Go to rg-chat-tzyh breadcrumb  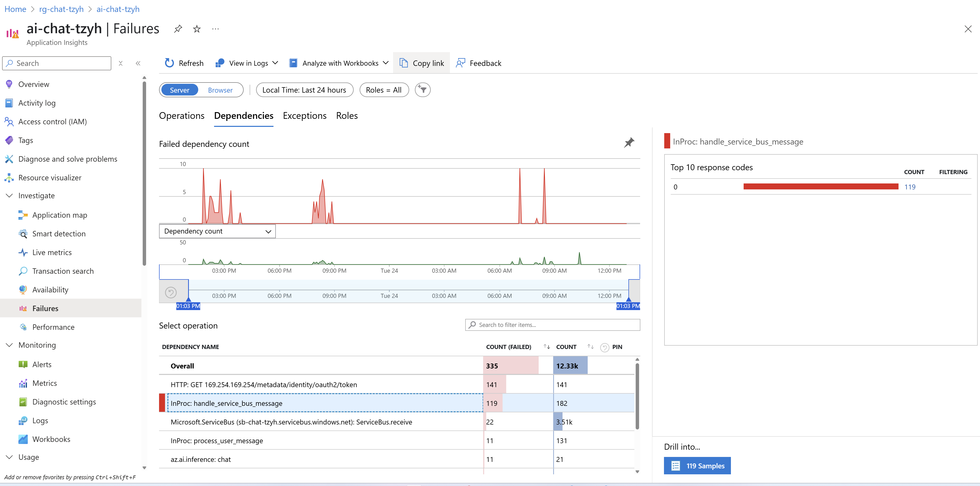(x=61, y=9)
